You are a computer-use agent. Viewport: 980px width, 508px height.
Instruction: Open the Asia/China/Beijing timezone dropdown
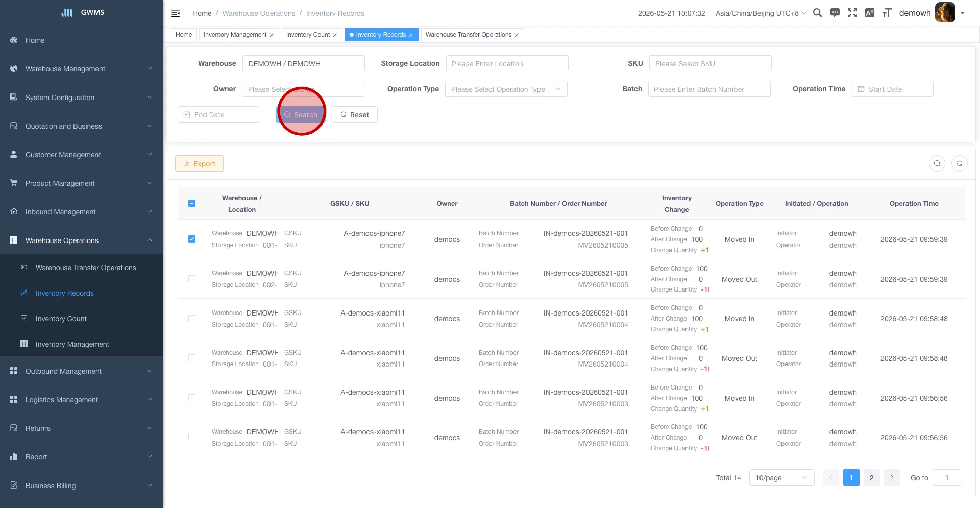click(761, 13)
